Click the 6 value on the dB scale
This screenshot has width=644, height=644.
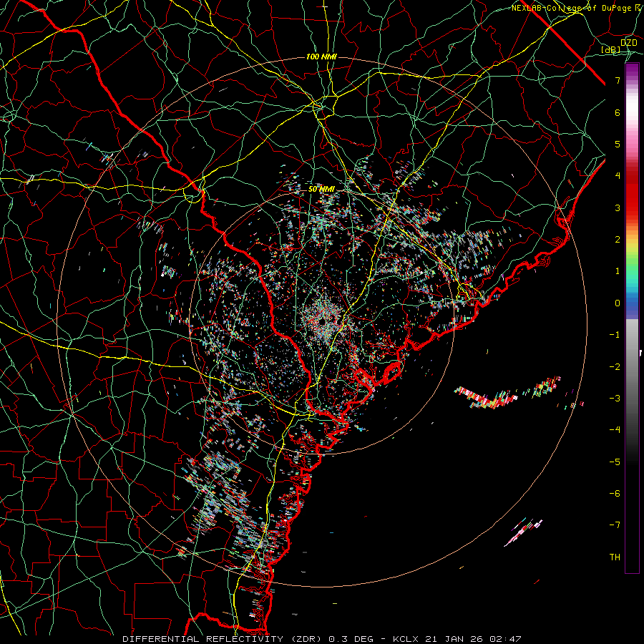pyautogui.click(x=618, y=112)
